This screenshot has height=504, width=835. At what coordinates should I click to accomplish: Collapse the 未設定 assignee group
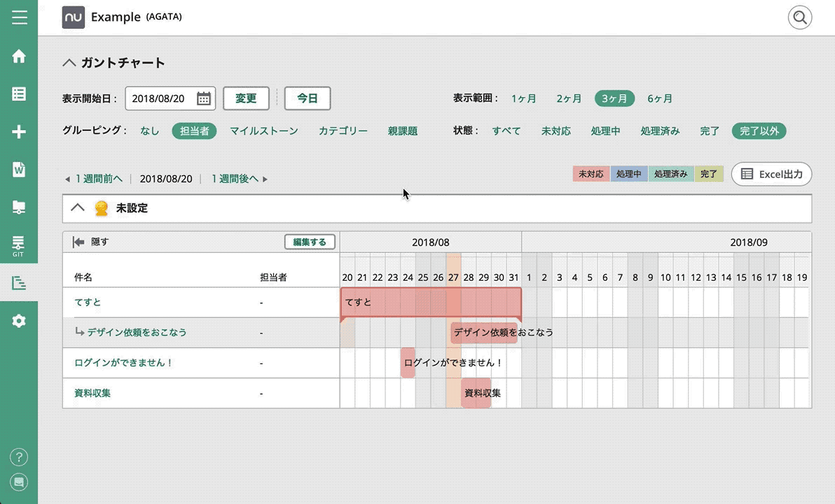click(78, 208)
